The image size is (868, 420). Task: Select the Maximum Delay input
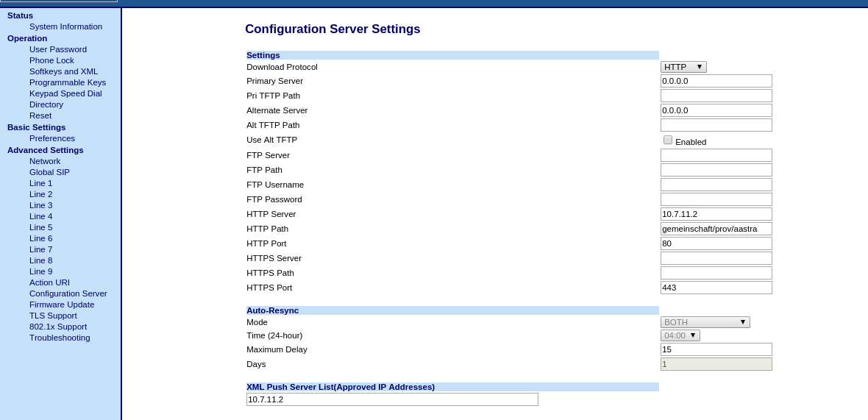[716, 349]
